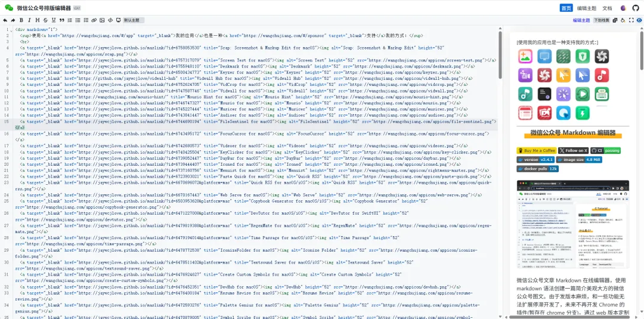
Task: Open the red DayBar calendar app icon
Action: (x=525, y=113)
